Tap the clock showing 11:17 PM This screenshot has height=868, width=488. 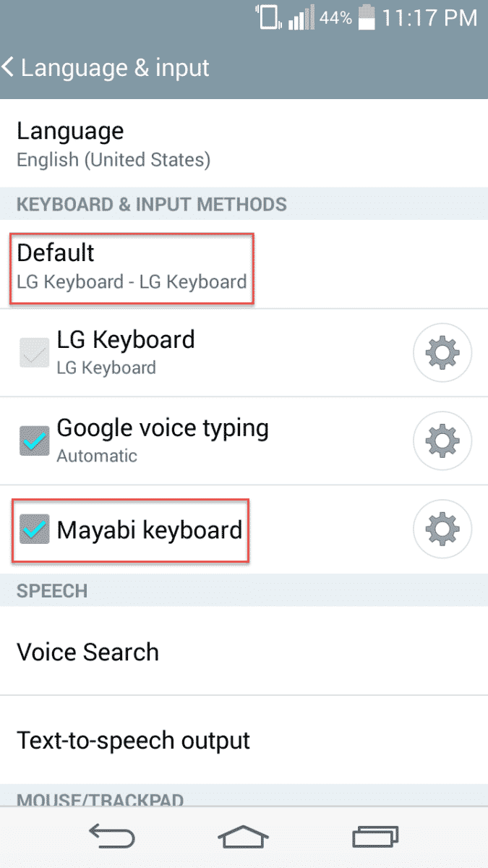[x=429, y=18]
